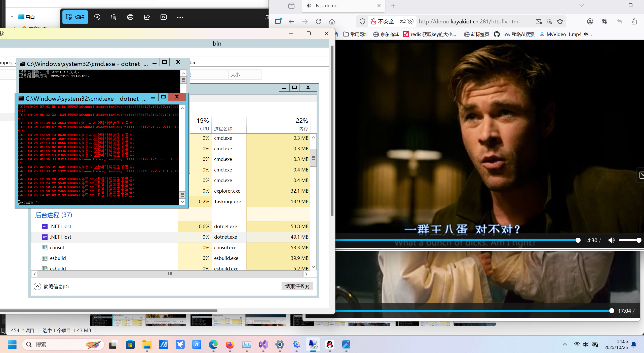Viewport: 644px width, 353px height.
Task: Open the QR code icon in address bar
Action: pos(549,21)
